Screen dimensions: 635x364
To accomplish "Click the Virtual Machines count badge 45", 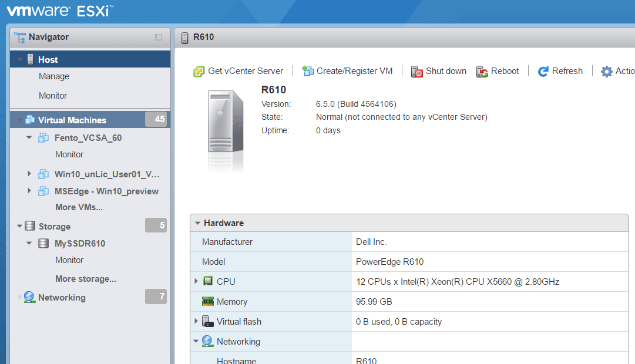I will tap(156, 119).
